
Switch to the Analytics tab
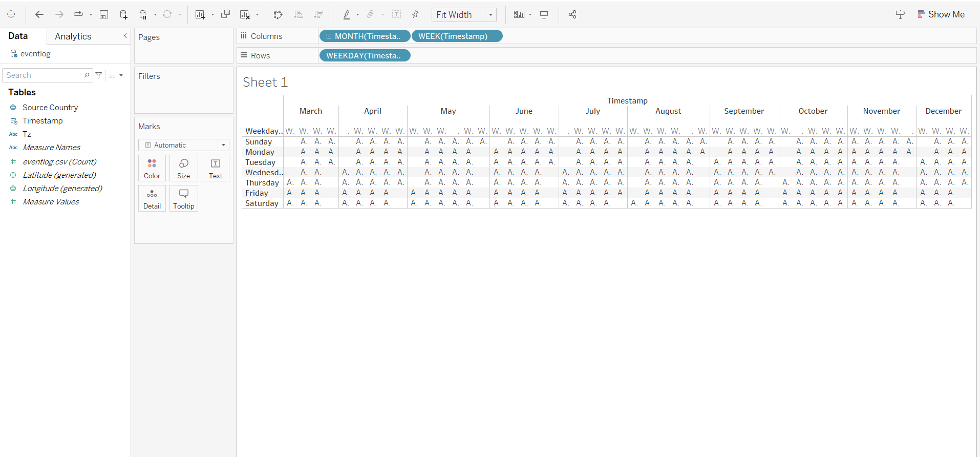pyautogui.click(x=73, y=36)
